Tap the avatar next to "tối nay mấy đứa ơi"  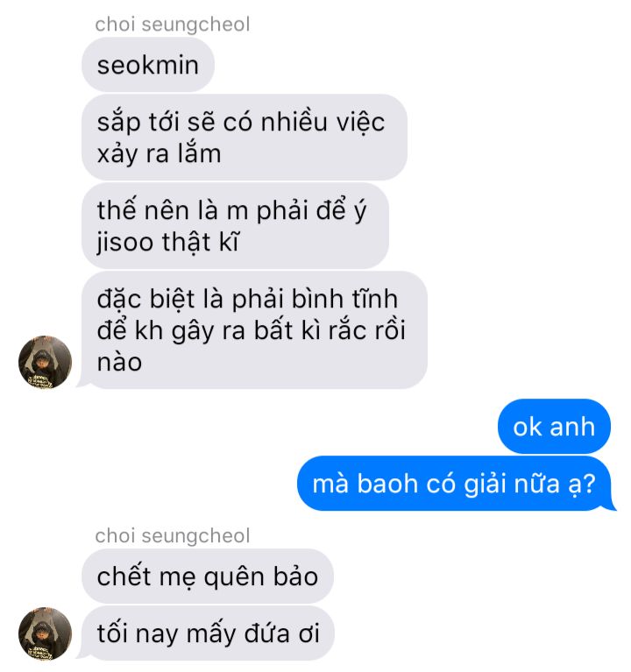pyautogui.click(x=45, y=633)
